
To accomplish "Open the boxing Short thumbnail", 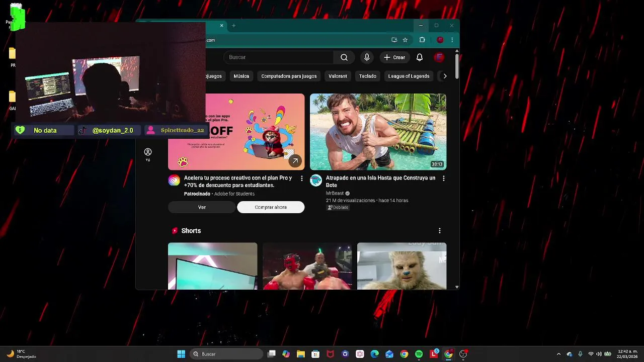I will 307,266.
